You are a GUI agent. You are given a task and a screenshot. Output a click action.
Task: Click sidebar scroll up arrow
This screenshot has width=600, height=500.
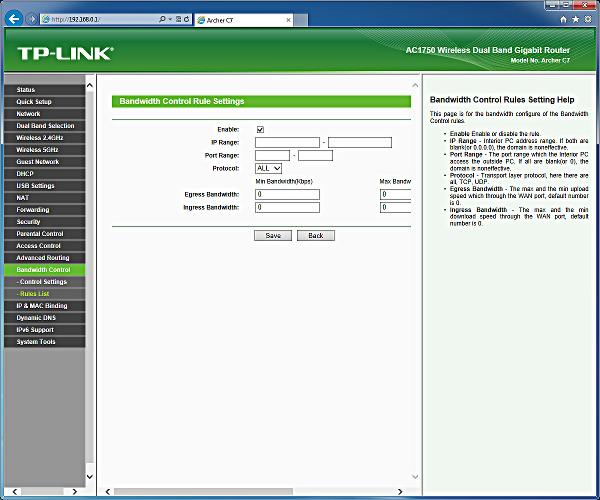[x=90, y=85]
